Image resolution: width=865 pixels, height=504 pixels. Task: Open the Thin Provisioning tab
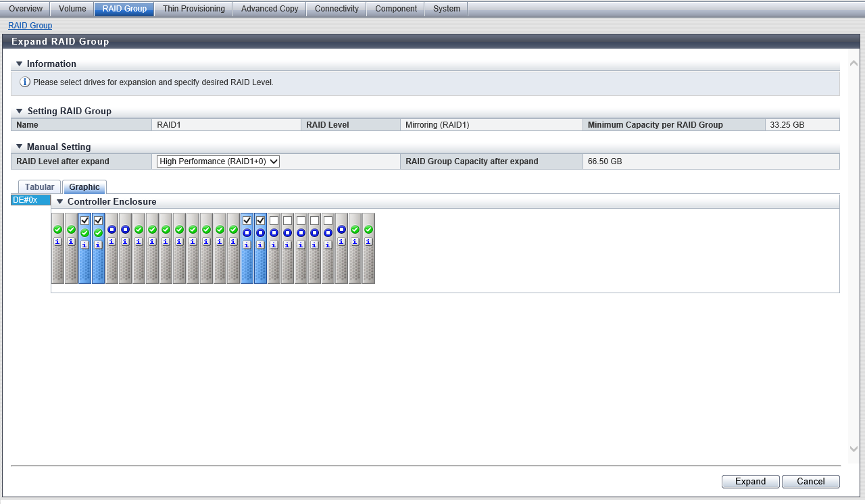(x=193, y=9)
